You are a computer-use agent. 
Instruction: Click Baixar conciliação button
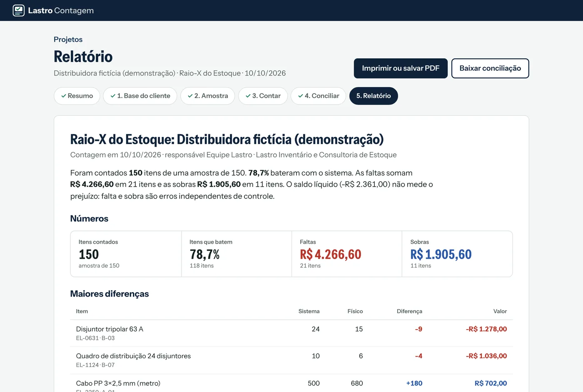(x=490, y=68)
